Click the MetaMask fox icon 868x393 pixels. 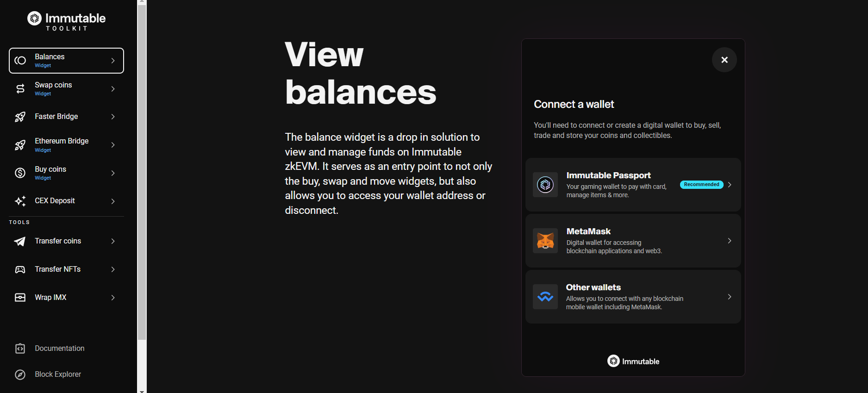click(x=545, y=241)
